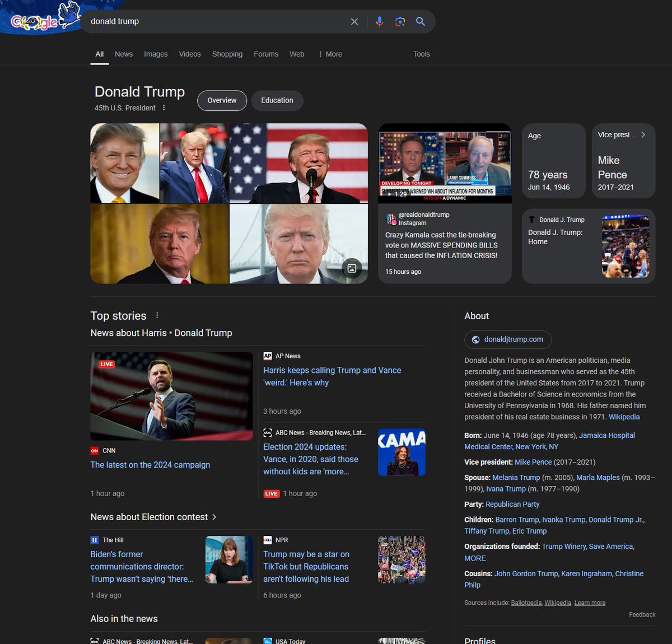Switch to the Shopping tab

point(227,54)
